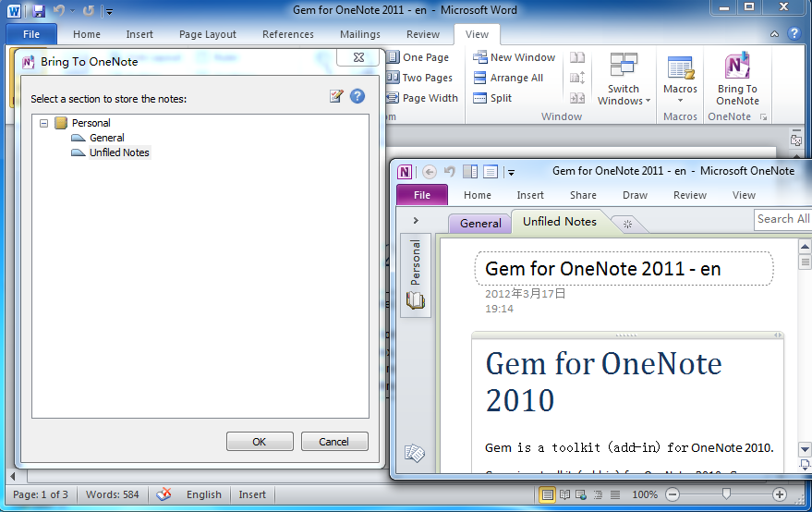This screenshot has height=512, width=812.
Task: Click the Select Browse Object icon on Word's scrollbar
Action: 796,140
